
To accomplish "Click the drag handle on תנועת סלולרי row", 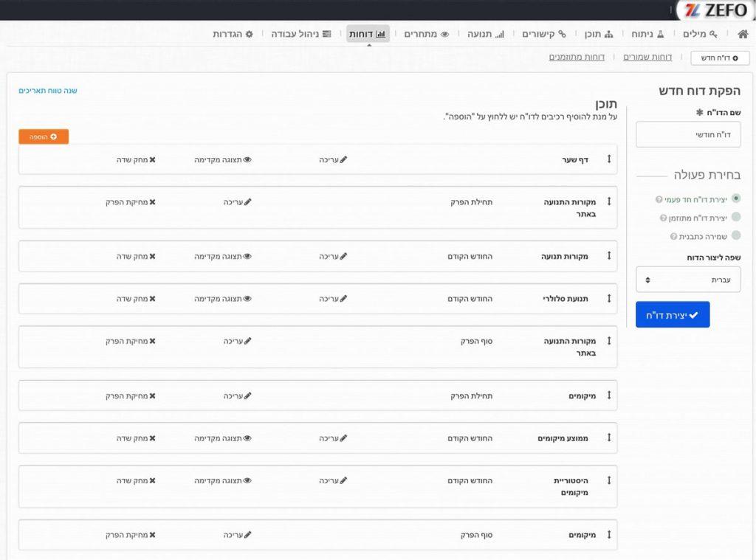I will pyautogui.click(x=609, y=299).
